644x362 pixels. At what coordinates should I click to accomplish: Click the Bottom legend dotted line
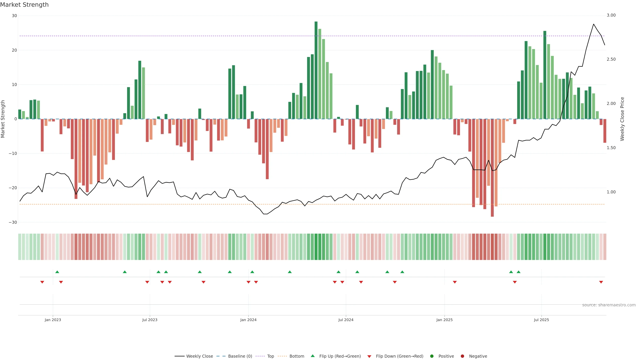tap(282, 356)
